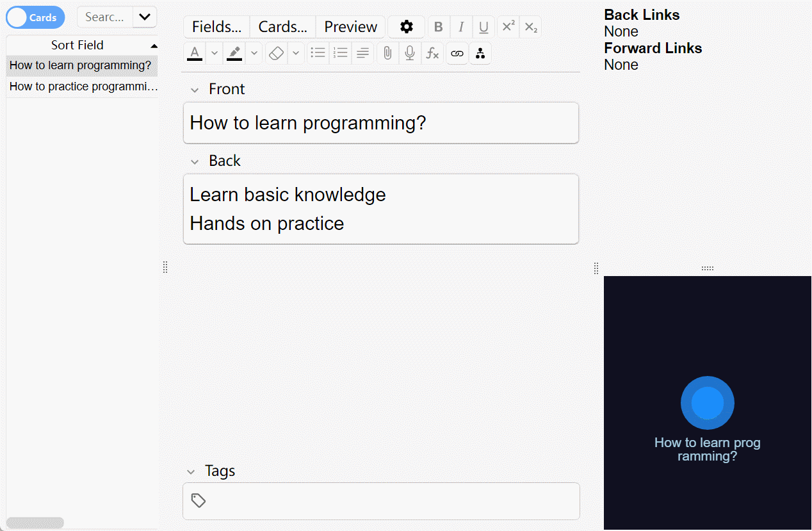Screen dimensions: 812x531
Task: Open the editor gear settings
Action: 407,27
